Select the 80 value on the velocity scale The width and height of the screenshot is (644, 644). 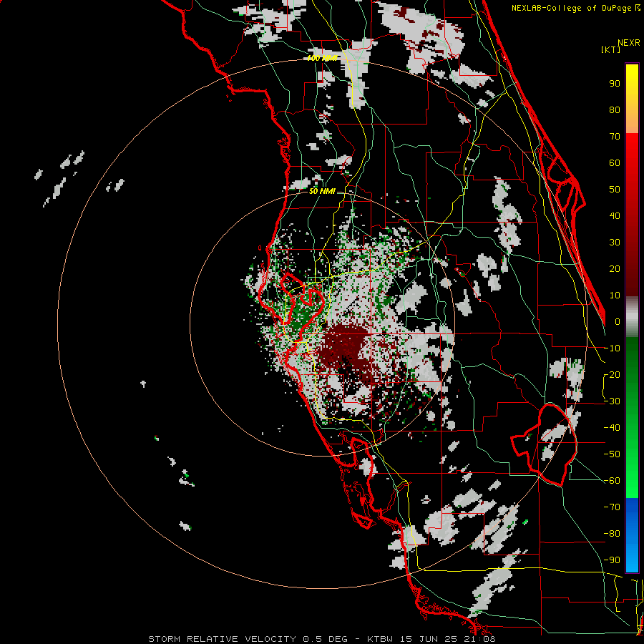(x=615, y=109)
